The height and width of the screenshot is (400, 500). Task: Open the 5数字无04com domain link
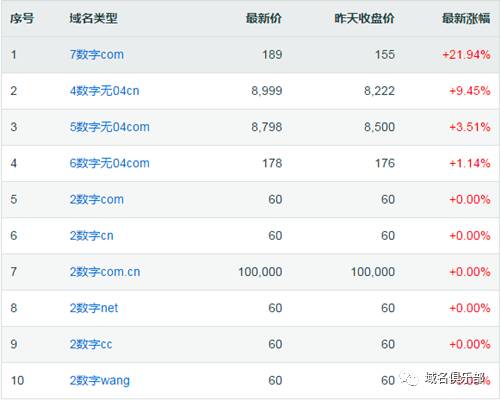(110, 127)
